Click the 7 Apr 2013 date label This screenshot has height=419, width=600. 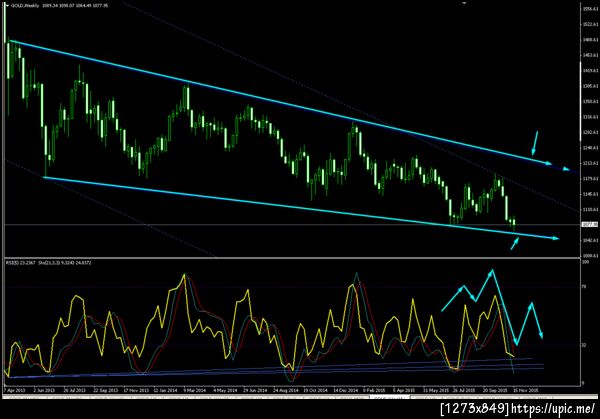(x=15, y=391)
